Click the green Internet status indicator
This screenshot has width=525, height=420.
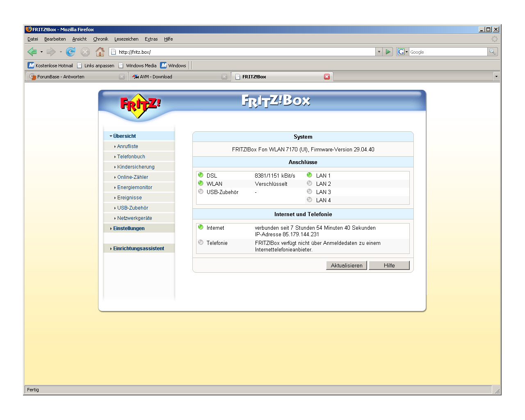[201, 227]
